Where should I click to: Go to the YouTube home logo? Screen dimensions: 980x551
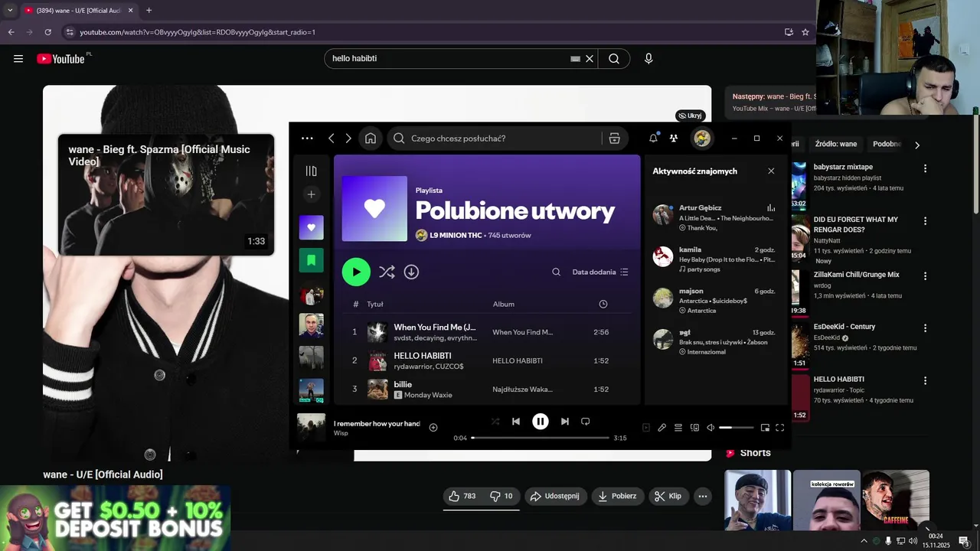coord(61,59)
